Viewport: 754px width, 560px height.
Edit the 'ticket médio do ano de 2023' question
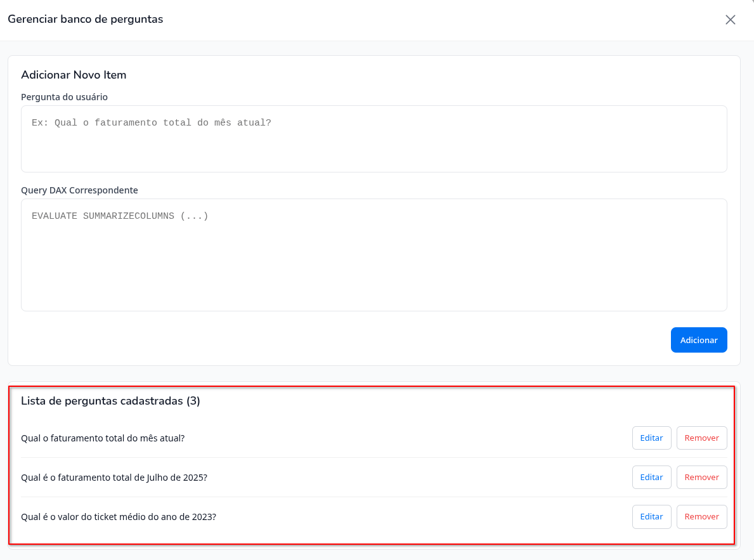click(651, 517)
